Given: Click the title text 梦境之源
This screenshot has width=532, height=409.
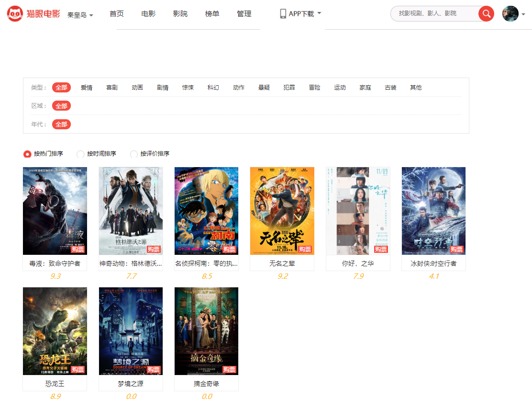Looking at the screenshot, I should (131, 384).
